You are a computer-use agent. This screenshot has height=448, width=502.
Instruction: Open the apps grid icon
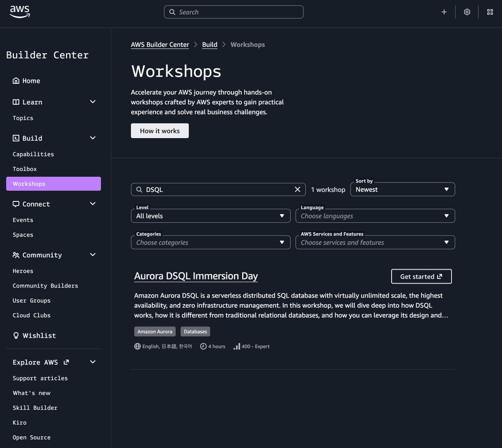coord(490,12)
